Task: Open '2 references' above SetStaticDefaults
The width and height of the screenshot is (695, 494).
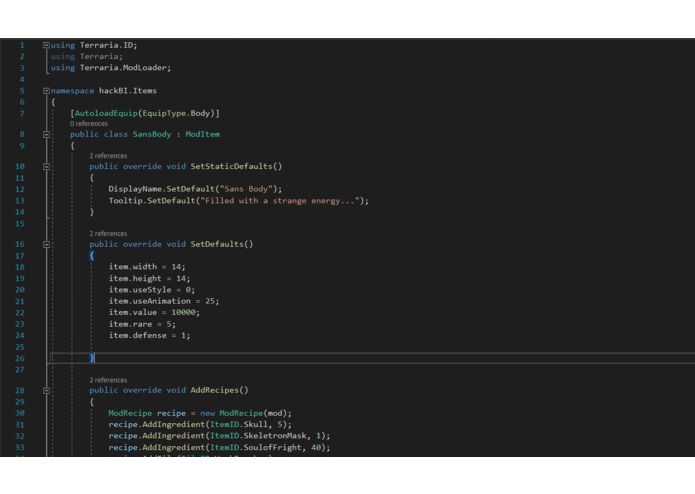Action: coord(108,156)
